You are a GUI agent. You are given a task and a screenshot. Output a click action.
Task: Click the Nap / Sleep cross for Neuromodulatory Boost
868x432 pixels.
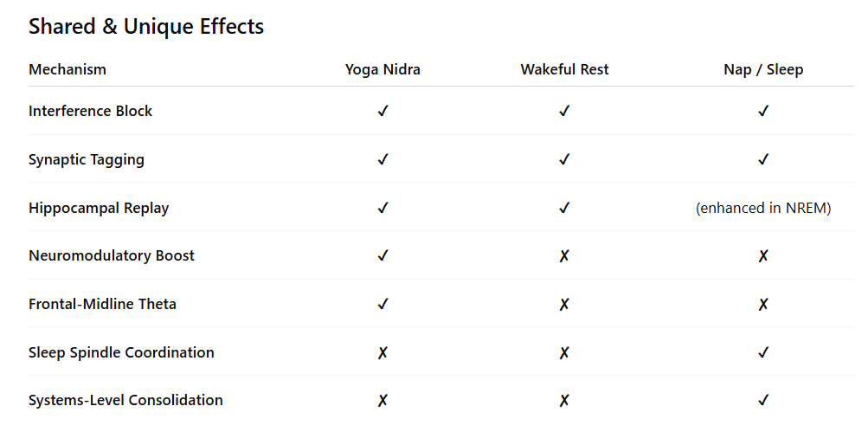coord(763,256)
